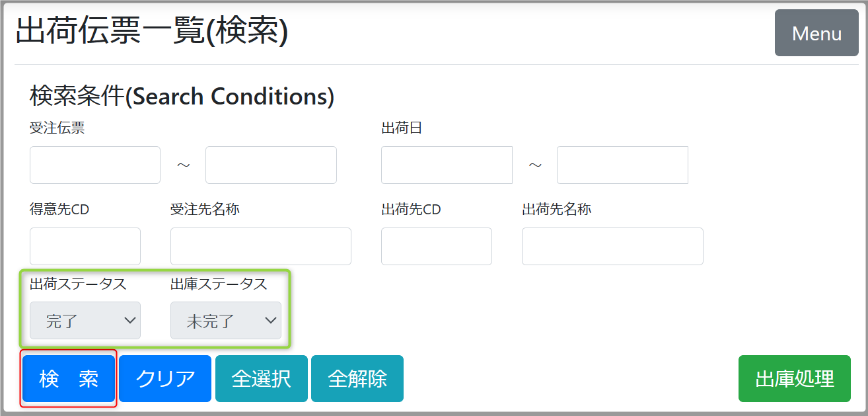Select the 受注先名称 text field
Viewport: 868px width, 416px height.
(260, 246)
